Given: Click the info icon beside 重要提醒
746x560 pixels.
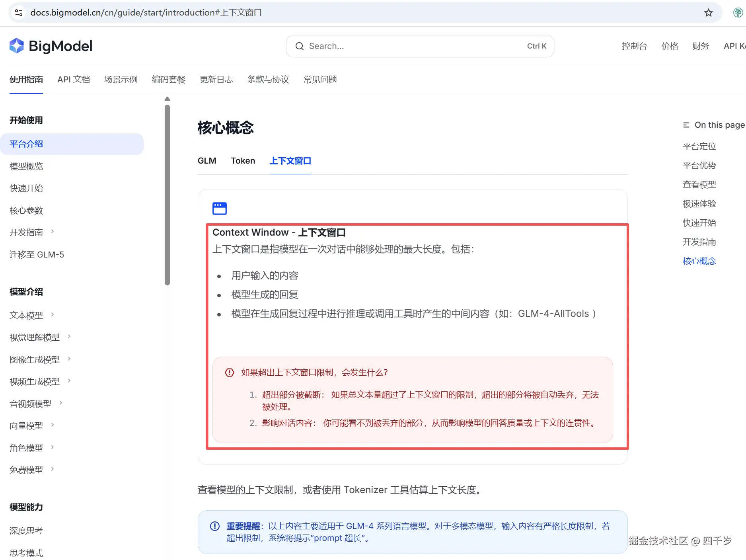Looking at the screenshot, I should tap(214, 526).
